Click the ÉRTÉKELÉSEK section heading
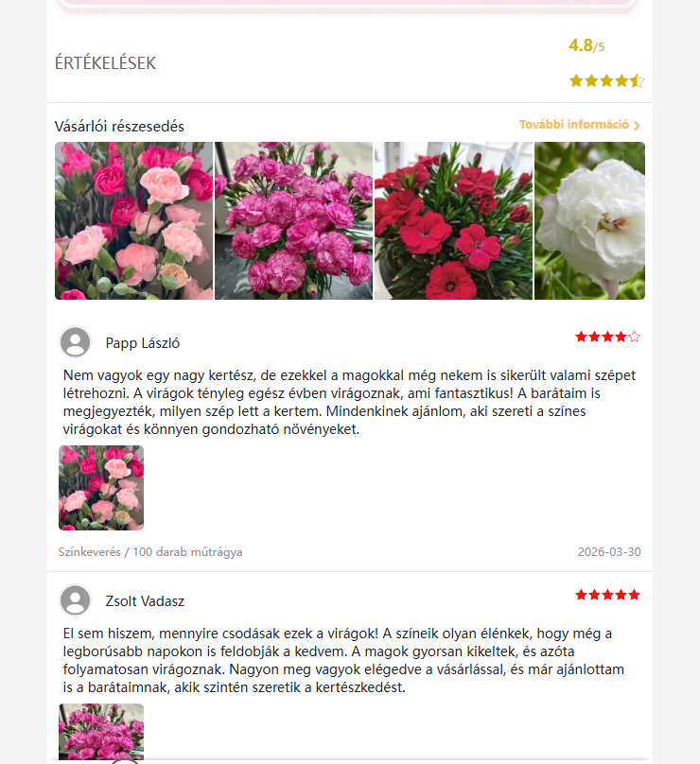 pos(105,62)
